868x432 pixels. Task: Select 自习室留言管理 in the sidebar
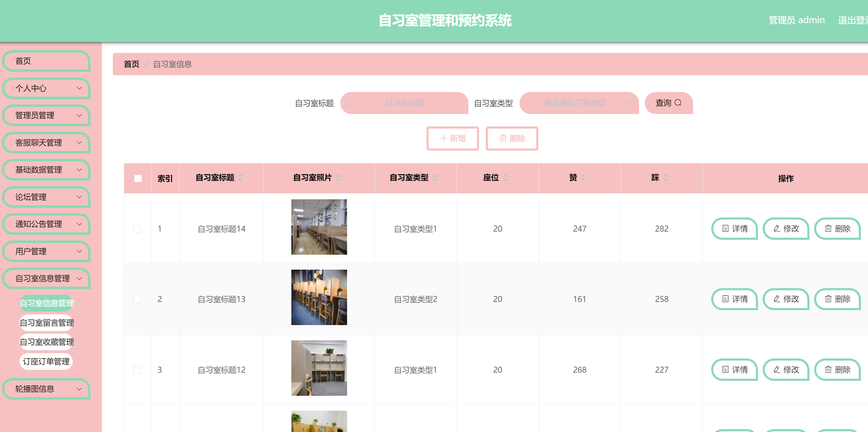click(x=46, y=323)
